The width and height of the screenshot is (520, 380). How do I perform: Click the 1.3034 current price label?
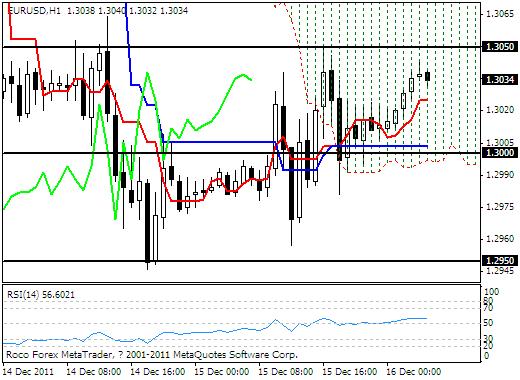500,80
